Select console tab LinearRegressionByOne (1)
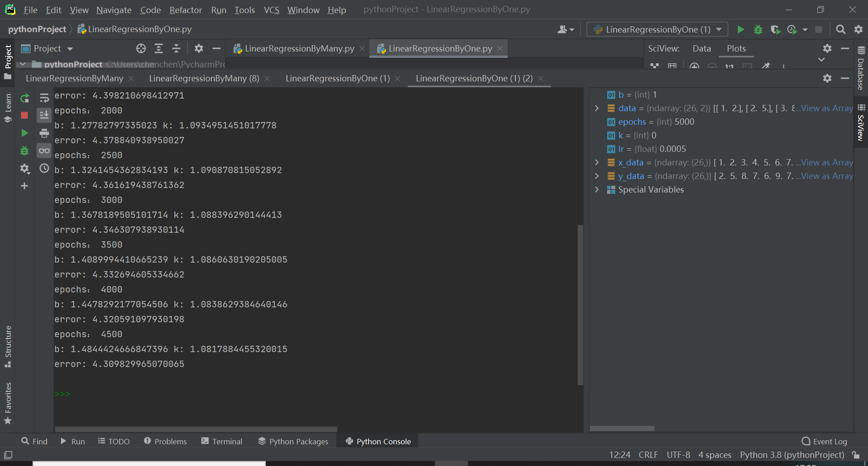This screenshot has width=868, height=466. (x=337, y=78)
